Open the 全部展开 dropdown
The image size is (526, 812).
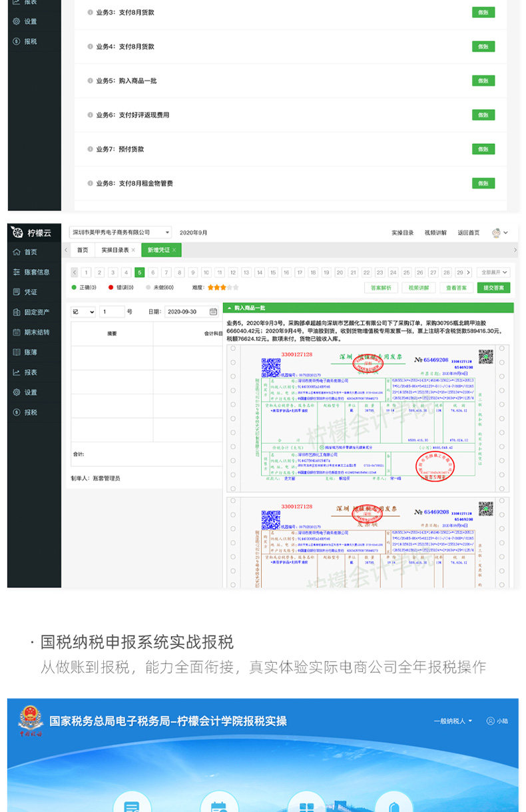click(x=493, y=272)
